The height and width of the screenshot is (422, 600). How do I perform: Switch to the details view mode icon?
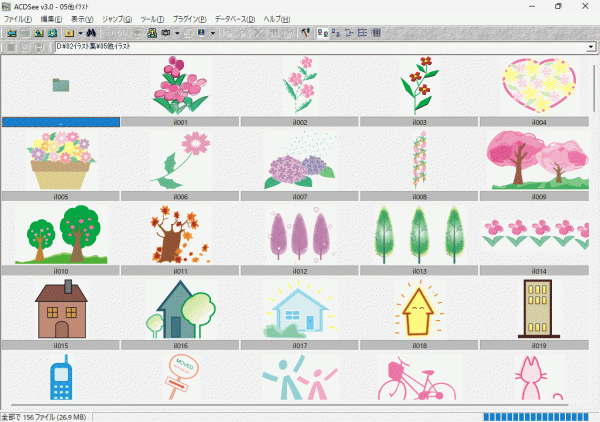click(362, 33)
